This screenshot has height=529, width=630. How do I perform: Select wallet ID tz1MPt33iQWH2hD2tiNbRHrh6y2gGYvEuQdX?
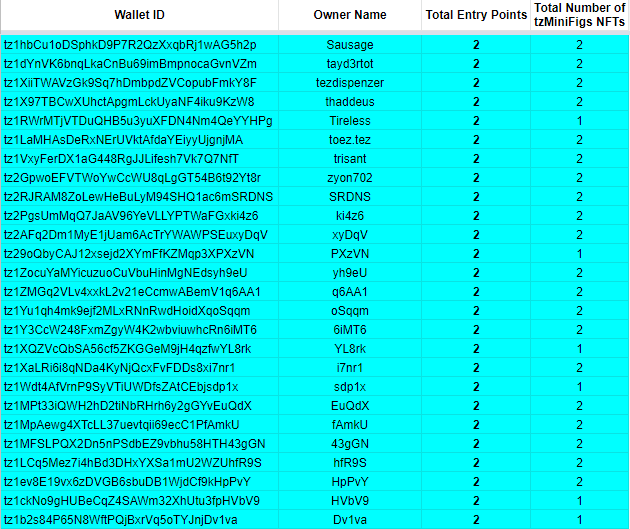pos(139,406)
